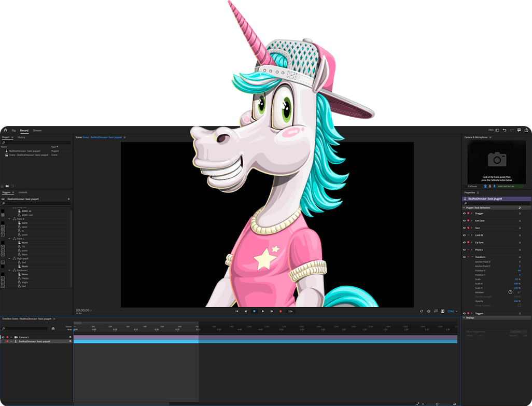Viewport: 532px width, 406px height.
Task: Hide the Dragger behavior with eye icon
Action: [464, 213]
